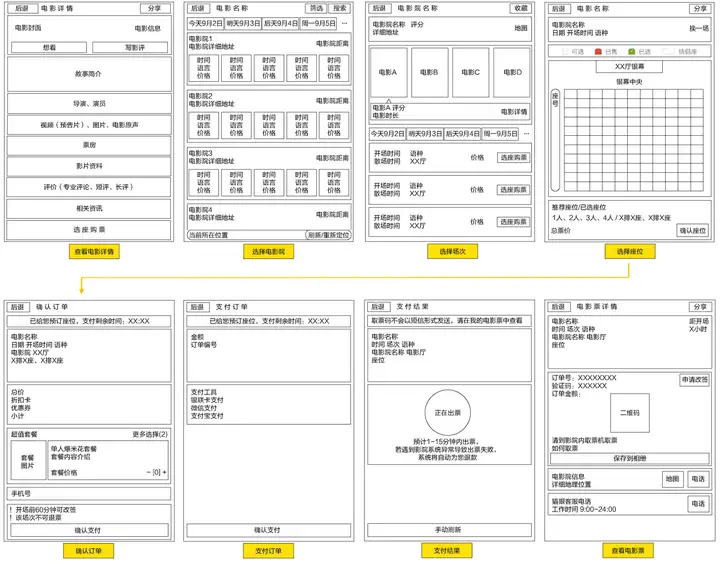
Task: Tap the 写影评 button
Action: (x=130, y=47)
